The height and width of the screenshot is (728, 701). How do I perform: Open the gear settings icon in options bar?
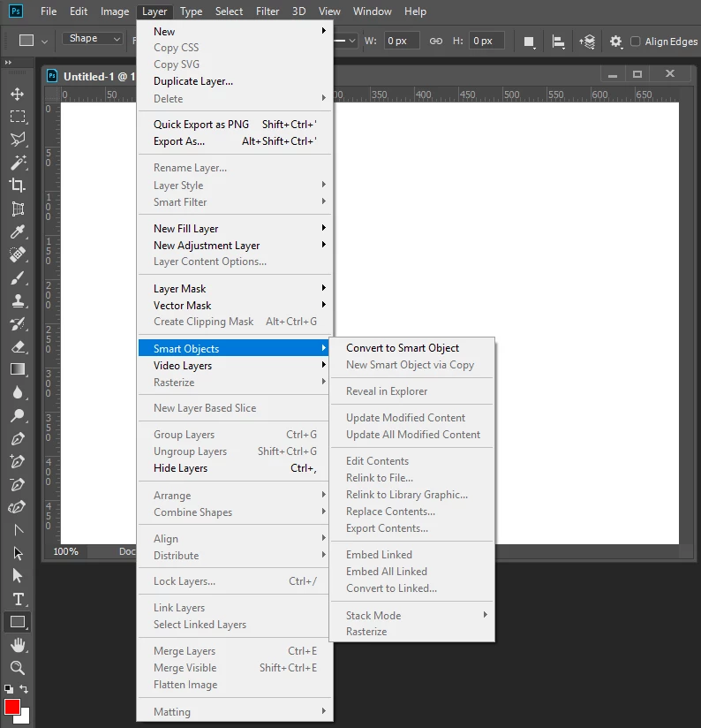point(615,42)
